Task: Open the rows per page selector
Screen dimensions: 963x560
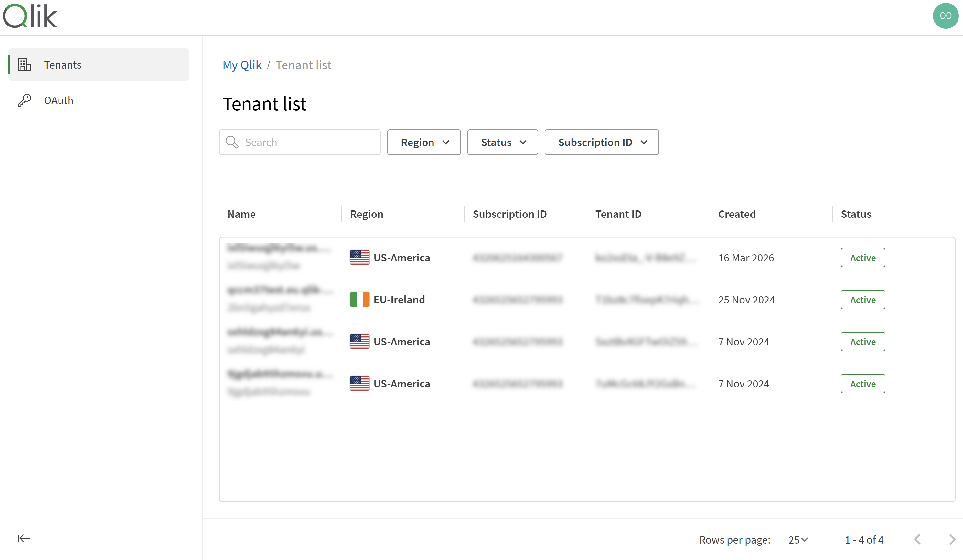Action: tap(797, 539)
